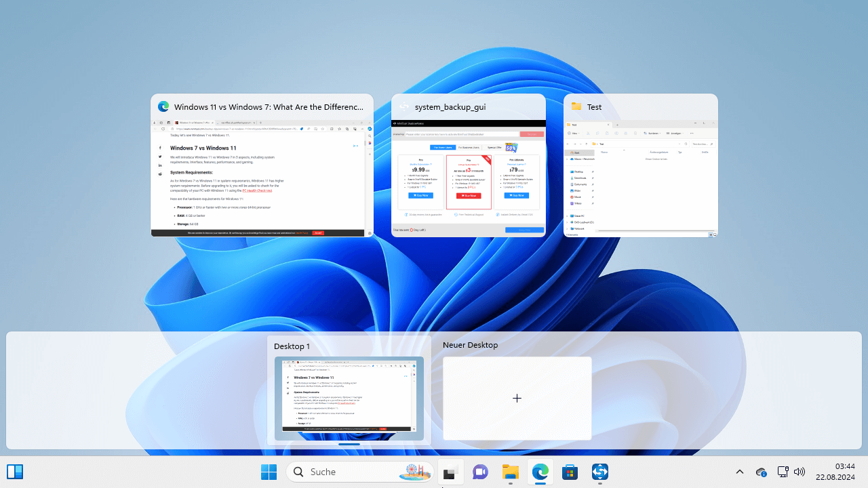Open File Explorer from the taskbar
The width and height of the screenshot is (868, 488).
pyautogui.click(x=510, y=472)
